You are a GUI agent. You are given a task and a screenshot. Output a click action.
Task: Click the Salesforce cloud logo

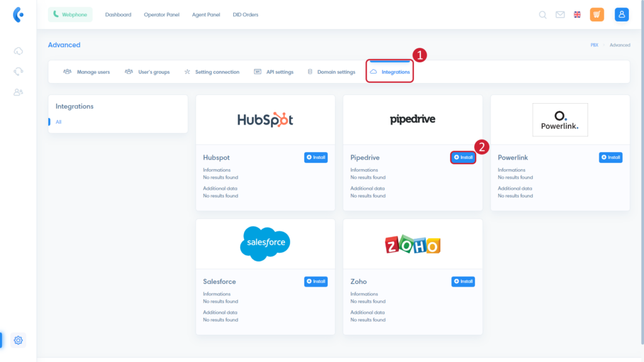coord(265,243)
